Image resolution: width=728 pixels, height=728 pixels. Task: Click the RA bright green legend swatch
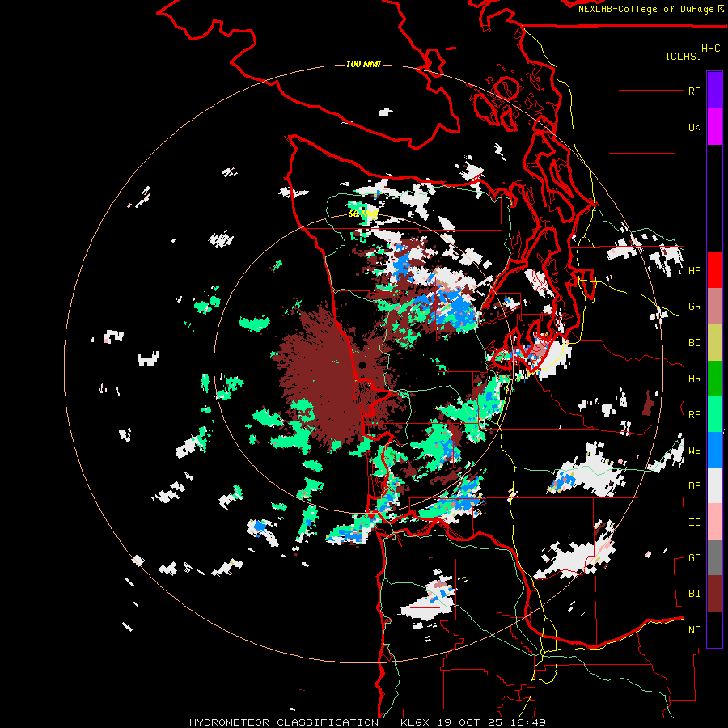[x=714, y=414]
